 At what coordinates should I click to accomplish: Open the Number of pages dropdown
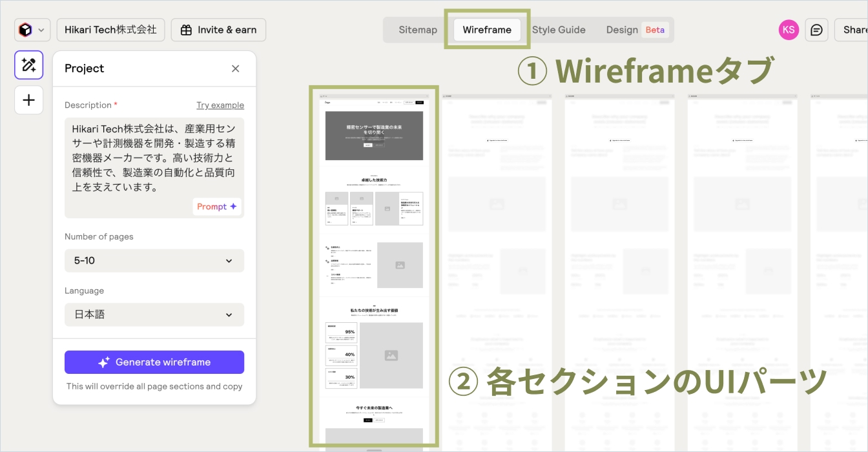[154, 260]
